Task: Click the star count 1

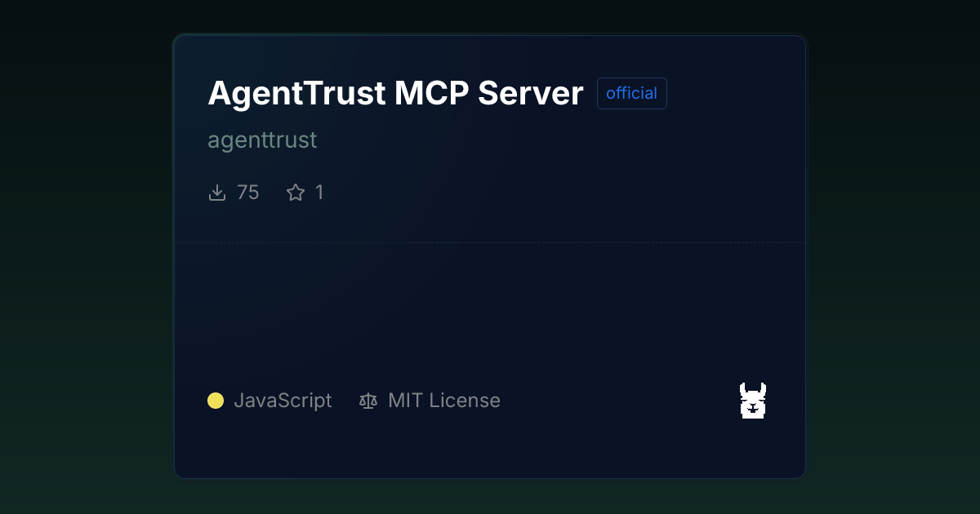Action: tap(319, 193)
